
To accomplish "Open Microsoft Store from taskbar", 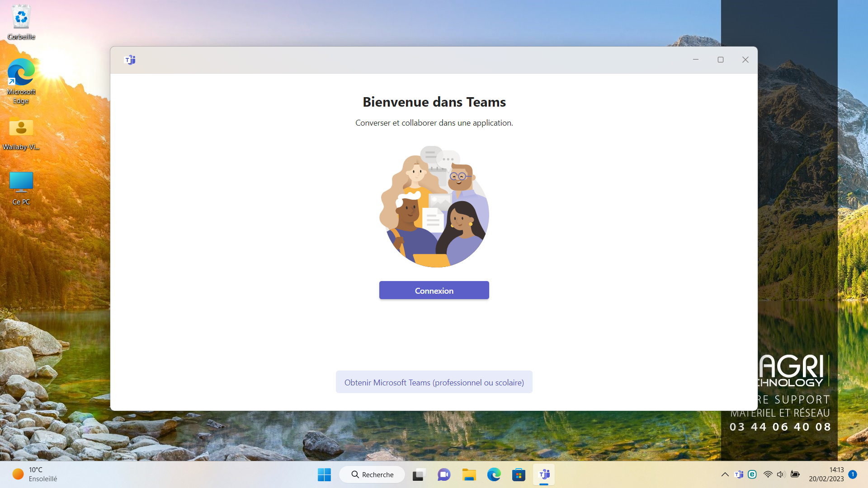I will click(519, 474).
